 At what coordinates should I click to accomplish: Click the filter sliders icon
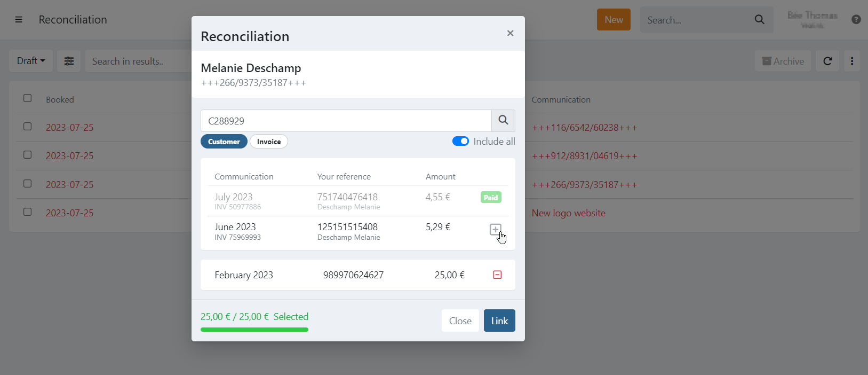tap(69, 61)
